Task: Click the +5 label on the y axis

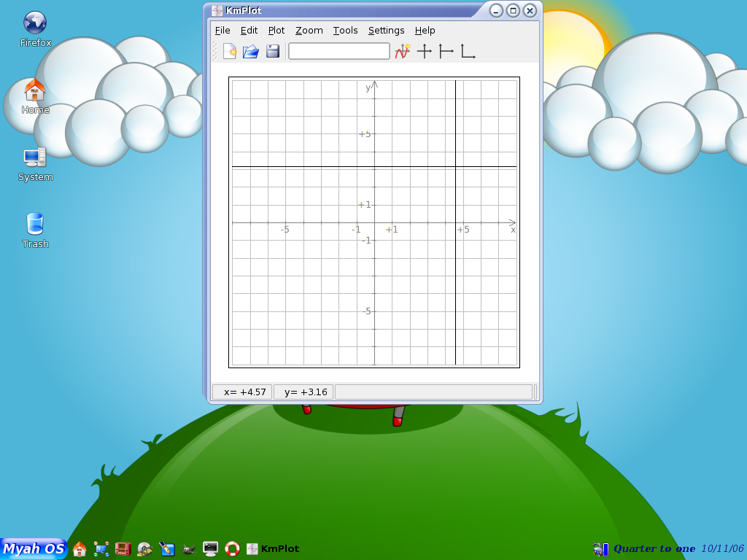Action: pyautogui.click(x=365, y=134)
